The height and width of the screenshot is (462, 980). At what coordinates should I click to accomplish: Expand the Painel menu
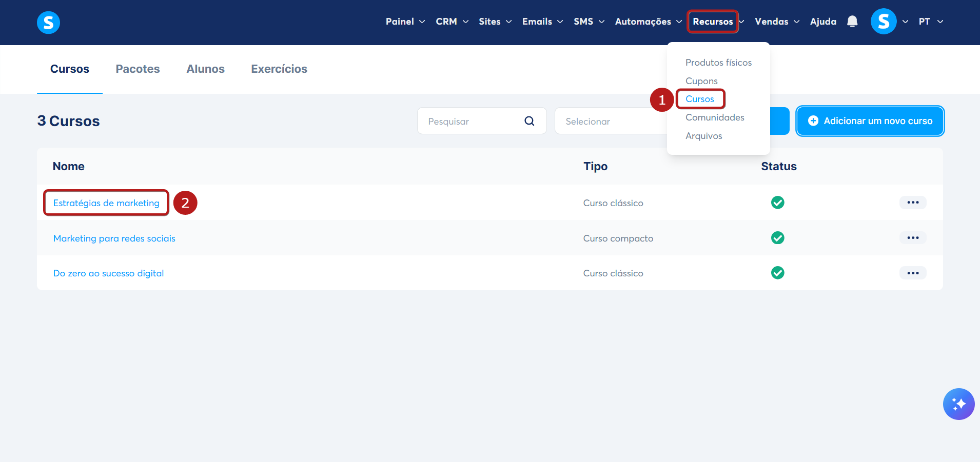pos(405,22)
